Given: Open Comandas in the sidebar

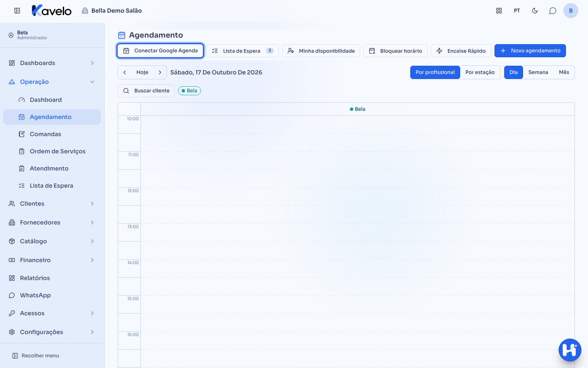Looking at the screenshot, I should (x=52, y=134).
